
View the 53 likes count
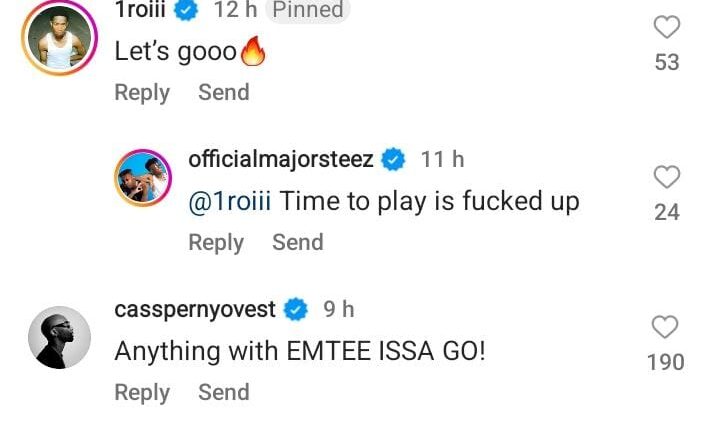(666, 62)
